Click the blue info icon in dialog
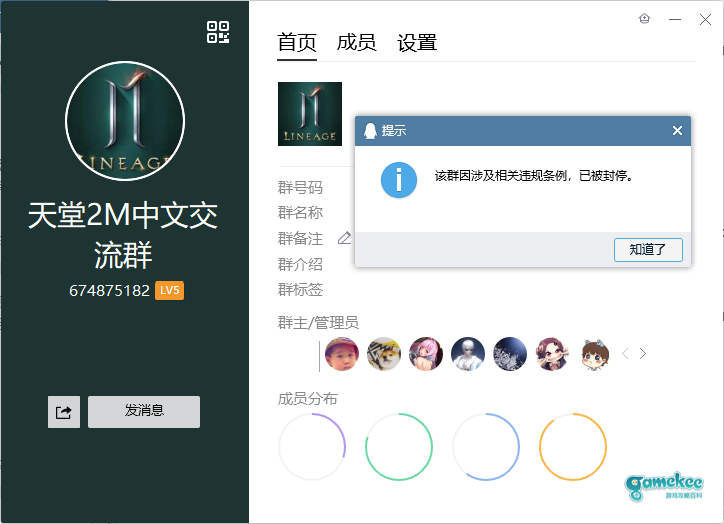The image size is (724, 524). (x=399, y=180)
